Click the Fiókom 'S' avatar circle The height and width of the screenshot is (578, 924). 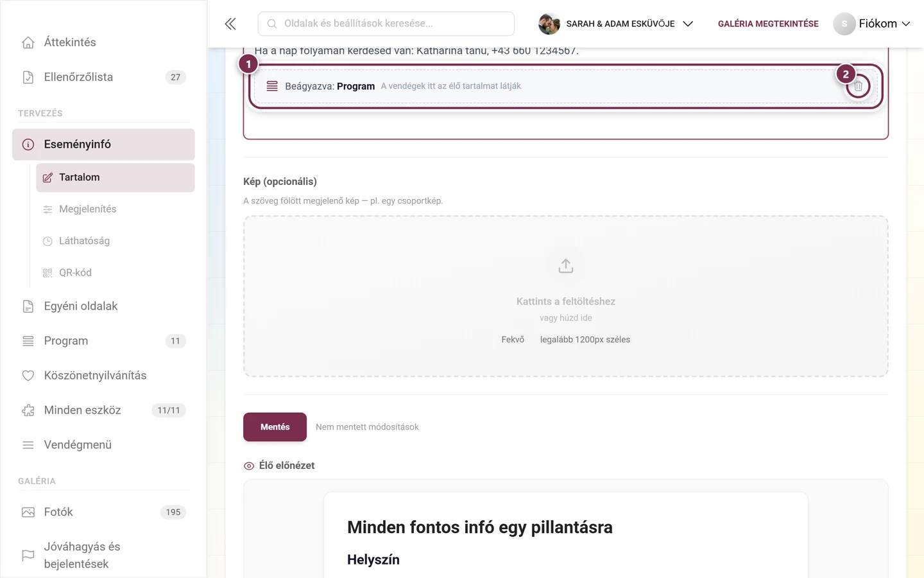coord(844,24)
